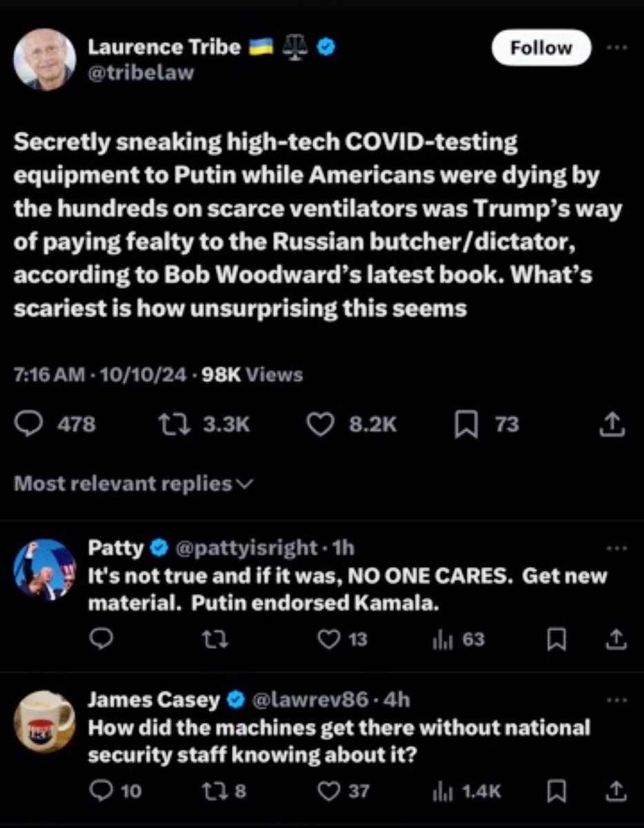This screenshot has width=644, height=828.
Task: Open James Casey's mug avatar
Action: pos(44,722)
